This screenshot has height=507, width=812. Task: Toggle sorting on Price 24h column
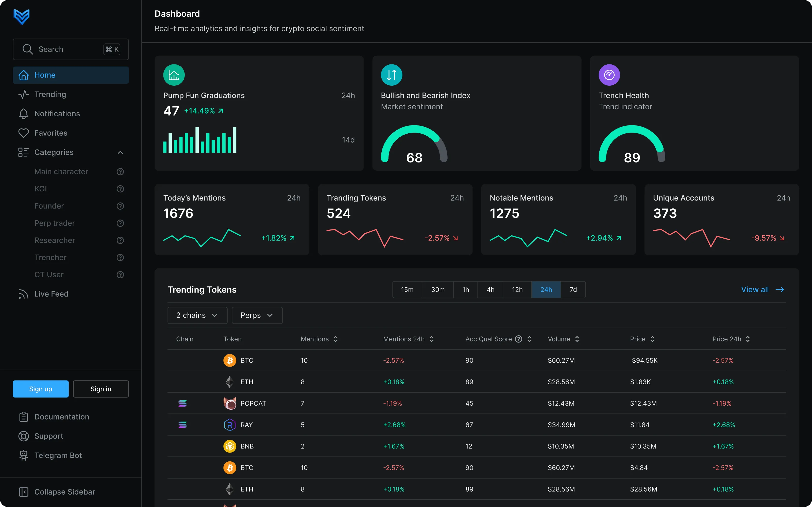[748, 339]
